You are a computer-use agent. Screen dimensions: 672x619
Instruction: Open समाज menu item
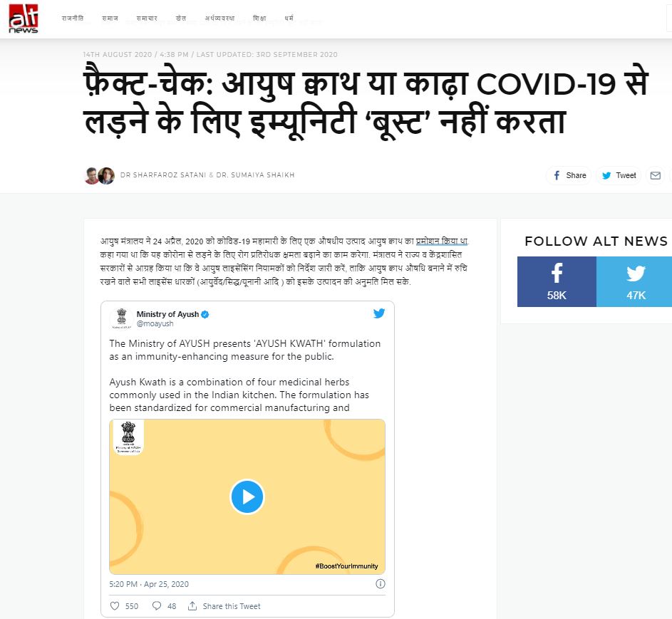pyautogui.click(x=110, y=18)
